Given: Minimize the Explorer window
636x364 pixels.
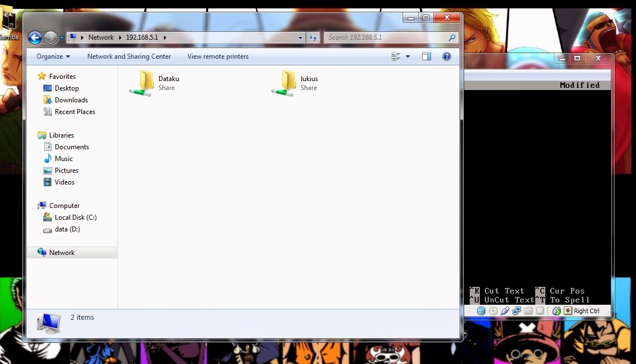Looking at the screenshot, I should (411, 17).
